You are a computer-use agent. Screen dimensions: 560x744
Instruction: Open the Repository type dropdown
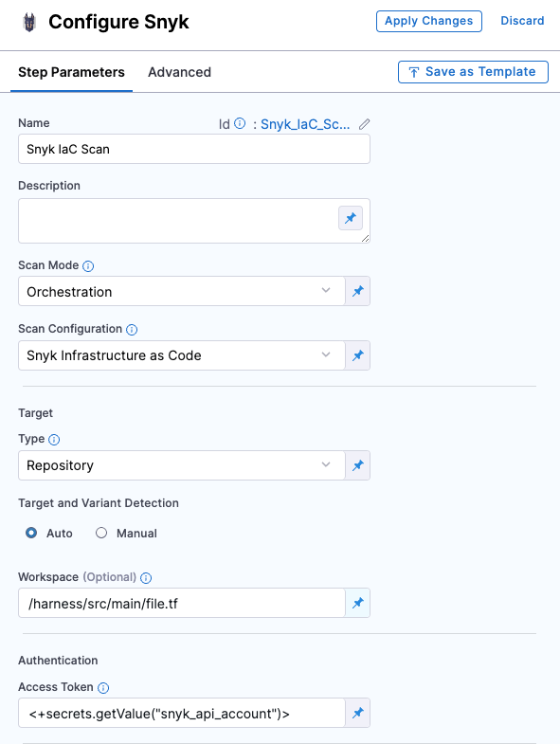click(x=181, y=465)
